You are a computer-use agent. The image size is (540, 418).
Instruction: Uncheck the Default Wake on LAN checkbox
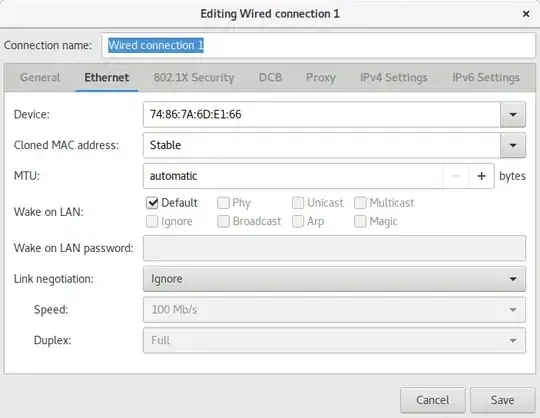152,203
